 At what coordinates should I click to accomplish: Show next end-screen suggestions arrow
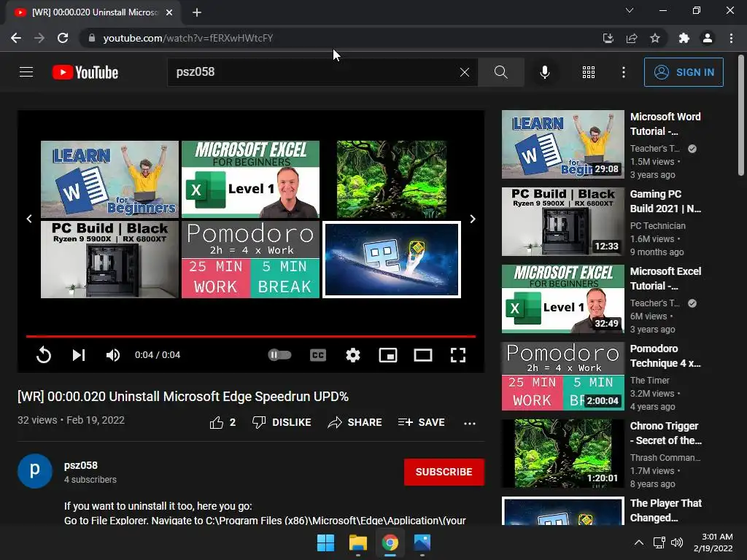pyautogui.click(x=473, y=219)
